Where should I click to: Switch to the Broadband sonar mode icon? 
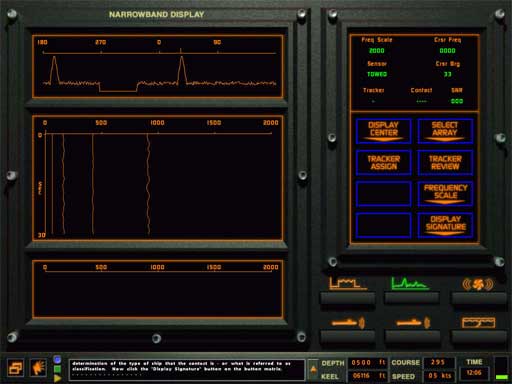(x=347, y=284)
